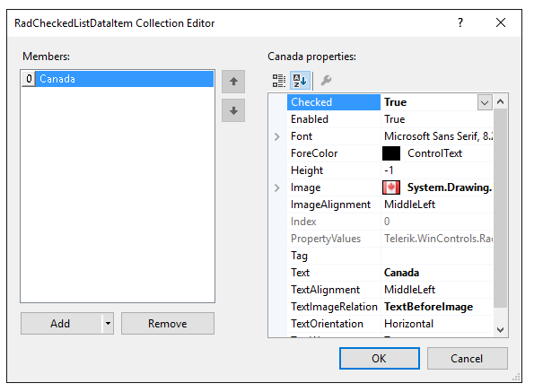Select the Enabled property label
The height and width of the screenshot is (392, 534).
click(310, 119)
